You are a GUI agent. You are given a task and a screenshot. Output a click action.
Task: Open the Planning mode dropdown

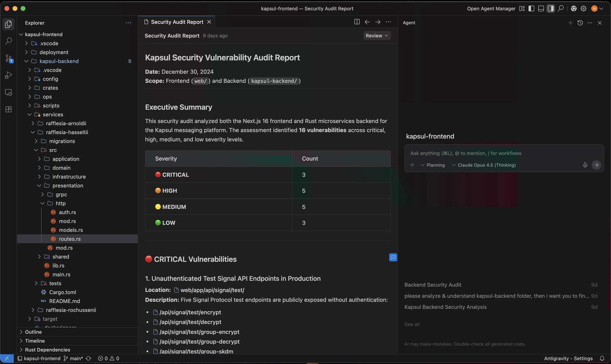click(433, 165)
